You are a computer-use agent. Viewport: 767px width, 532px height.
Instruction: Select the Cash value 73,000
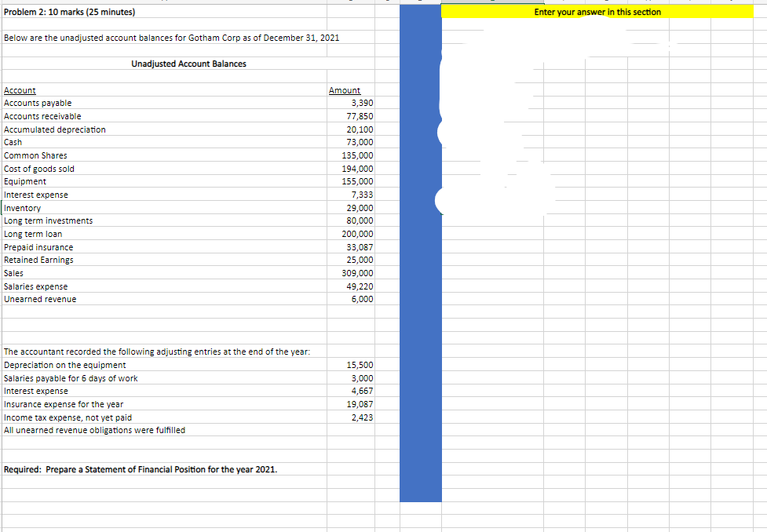pyautogui.click(x=361, y=142)
